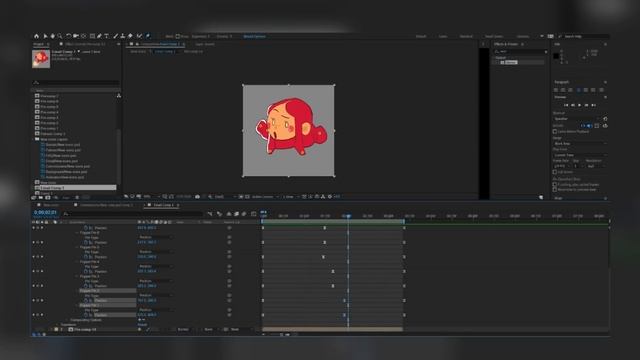Select the Hand tool
Viewport: 640px width, 360px height.
point(53,36)
